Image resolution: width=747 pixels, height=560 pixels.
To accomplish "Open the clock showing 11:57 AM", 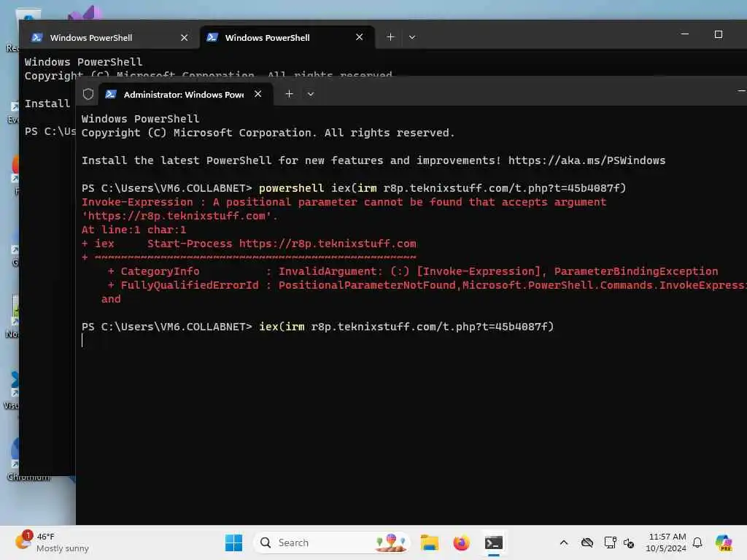I will coord(666,542).
